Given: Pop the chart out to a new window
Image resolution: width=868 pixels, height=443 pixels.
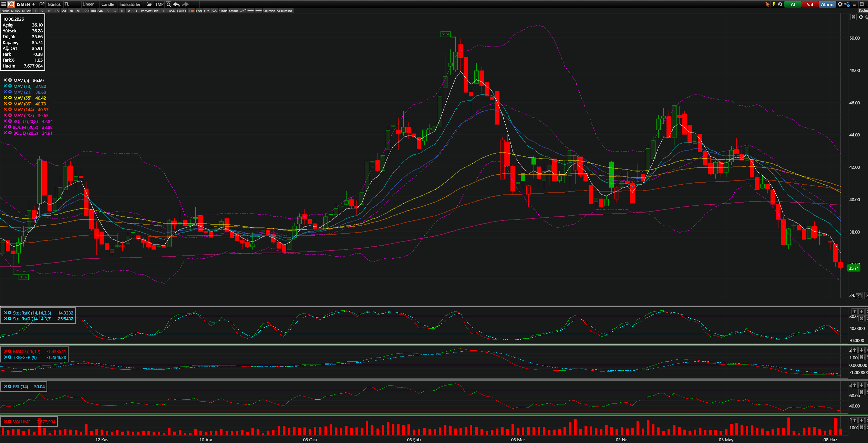Looking at the screenshot, I should coord(42,4).
